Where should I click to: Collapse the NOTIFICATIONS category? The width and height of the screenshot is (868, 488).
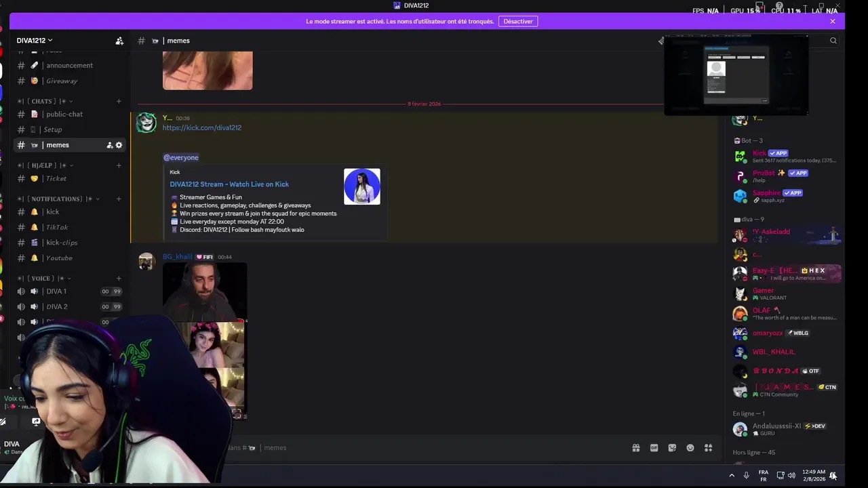59,199
